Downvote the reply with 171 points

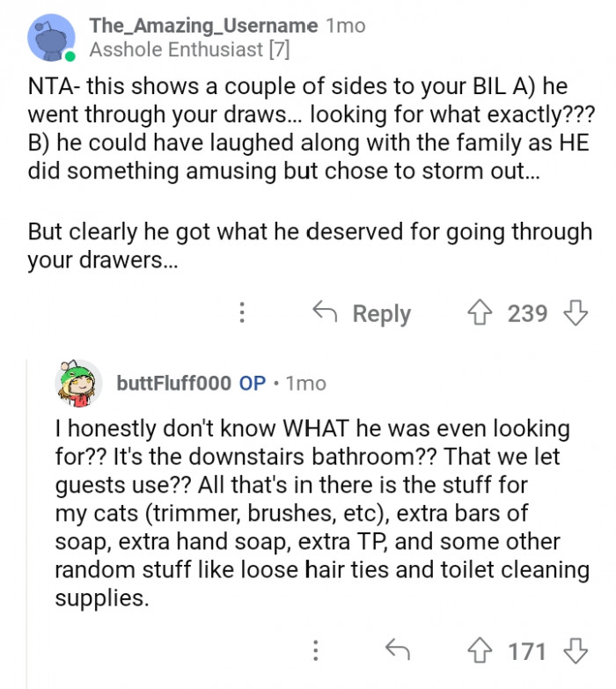[575, 651]
